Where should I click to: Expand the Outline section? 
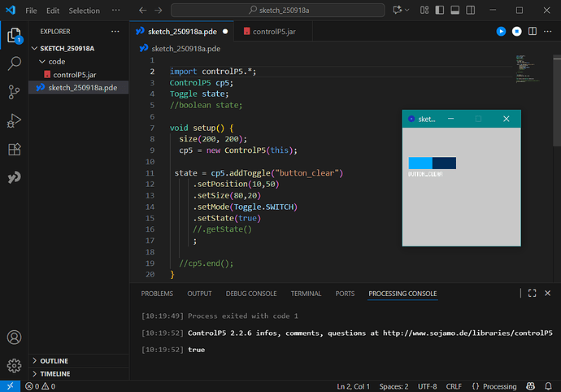[x=54, y=361]
